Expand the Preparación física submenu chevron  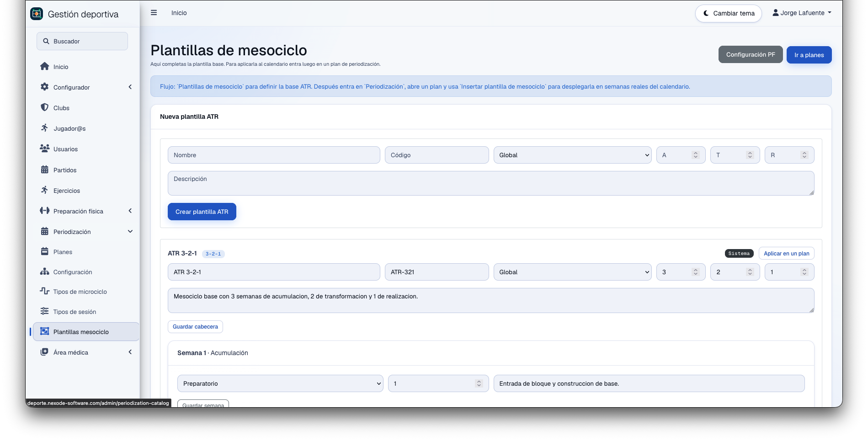pyautogui.click(x=130, y=211)
